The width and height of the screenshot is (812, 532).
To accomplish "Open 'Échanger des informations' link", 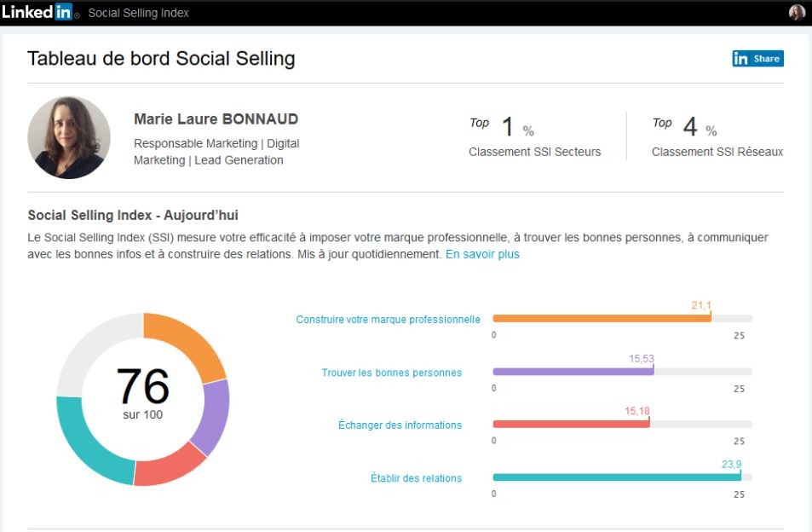I will [400, 425].
